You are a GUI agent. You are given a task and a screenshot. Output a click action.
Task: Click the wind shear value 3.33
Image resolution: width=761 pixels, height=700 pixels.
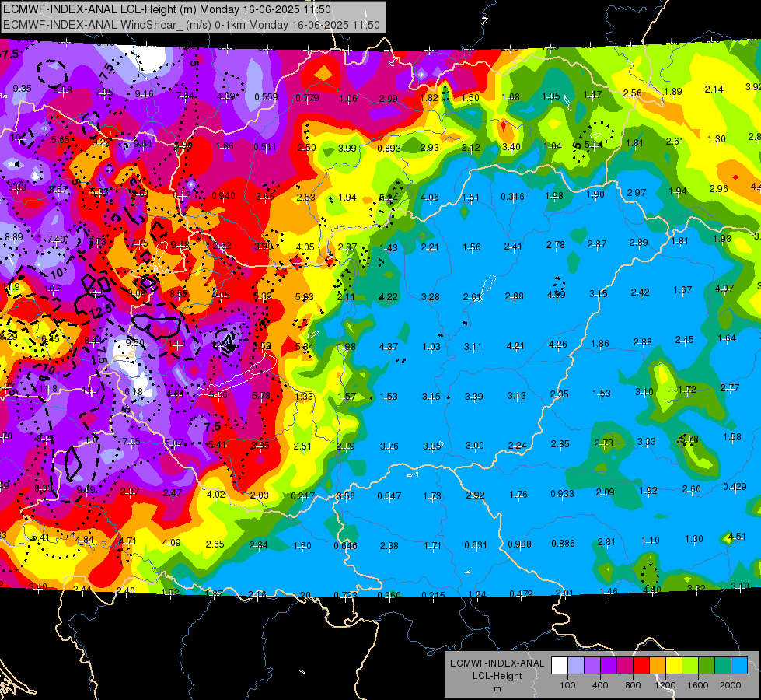[647, 442]
